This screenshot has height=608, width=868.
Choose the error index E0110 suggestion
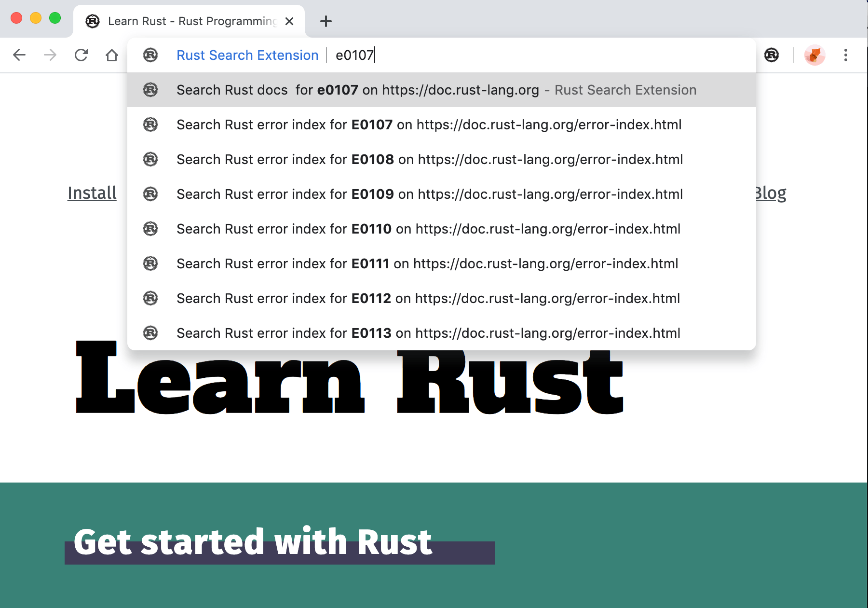coord(442,229)
